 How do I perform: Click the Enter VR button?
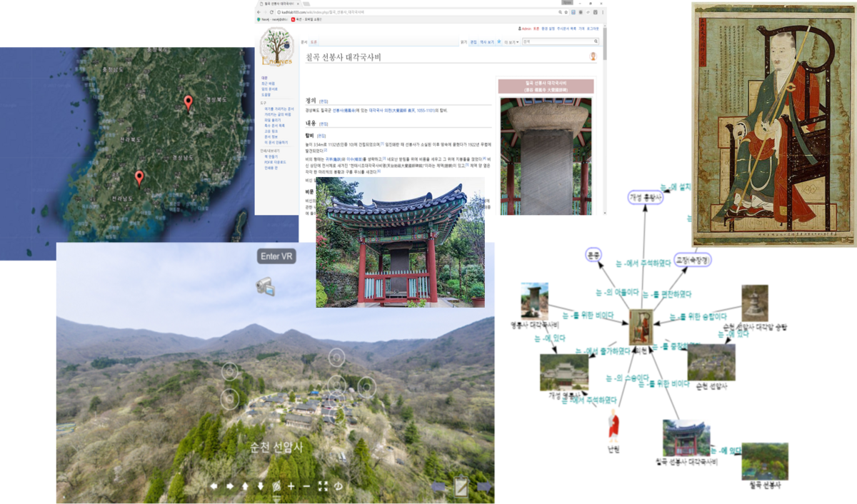277,256
